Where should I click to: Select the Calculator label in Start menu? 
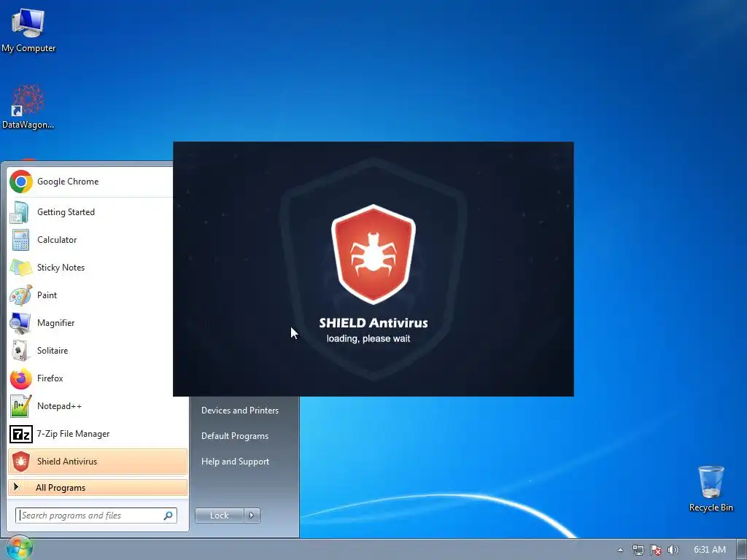(57, 239)
